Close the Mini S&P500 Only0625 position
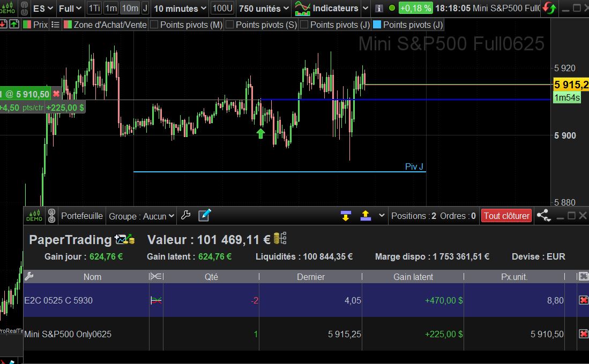 [583, 333]
